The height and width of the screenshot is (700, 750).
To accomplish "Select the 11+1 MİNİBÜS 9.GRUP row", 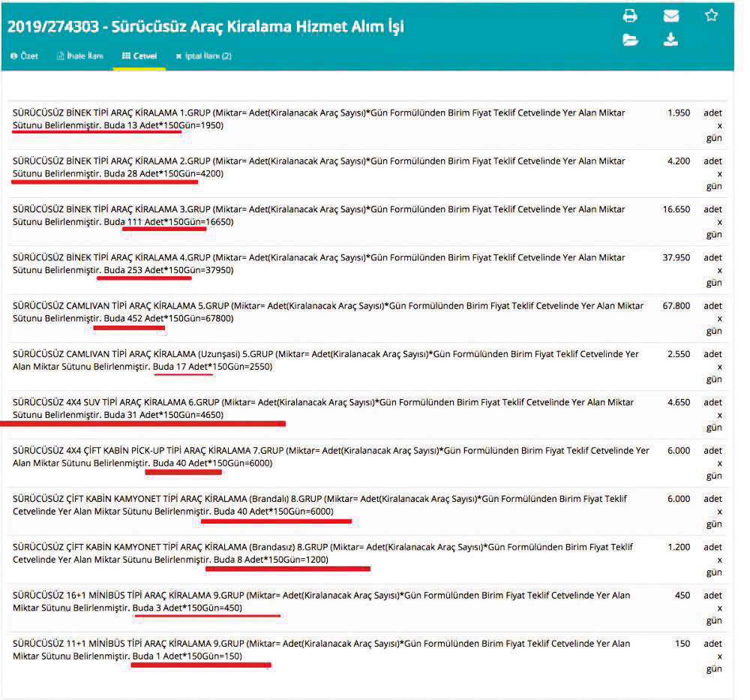I will (322, 650).
